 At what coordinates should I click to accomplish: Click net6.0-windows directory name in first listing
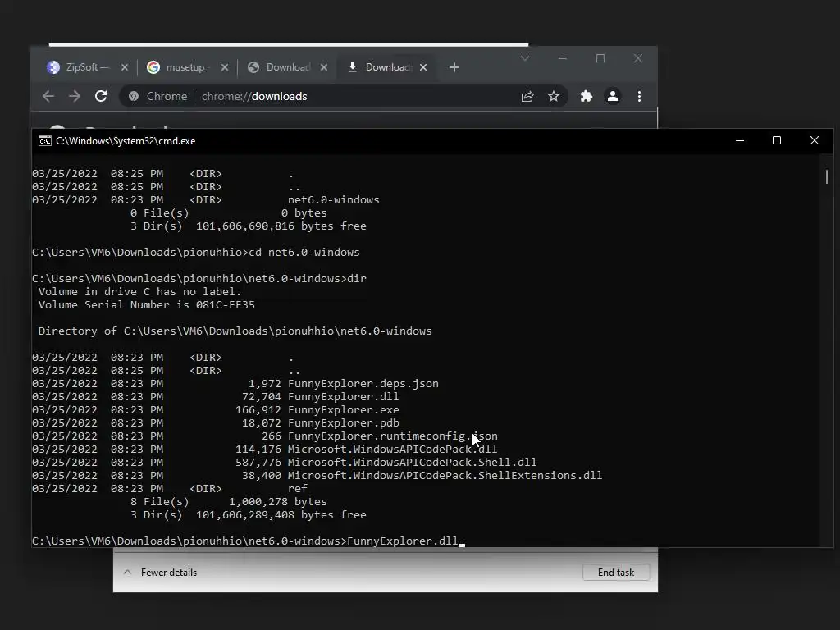[x=333, y=200]
